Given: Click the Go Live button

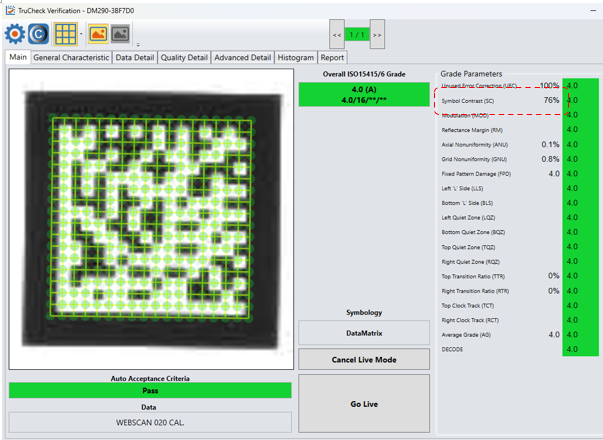Looking at the screenshot, I should tap(364, 403).
